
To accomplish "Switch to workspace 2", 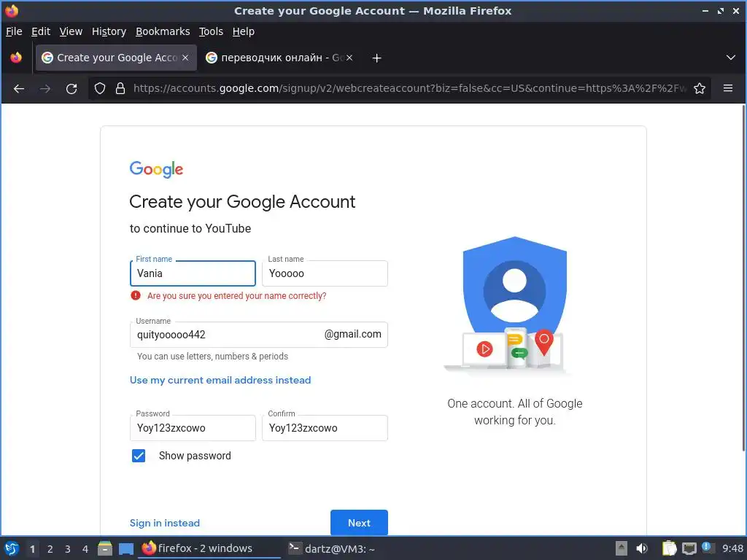I will tap(50, 549).
